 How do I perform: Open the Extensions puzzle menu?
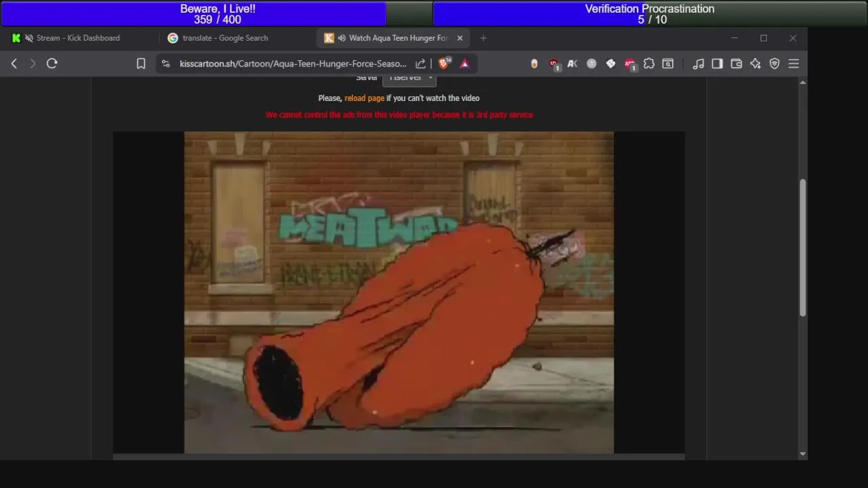coord(649,64)
